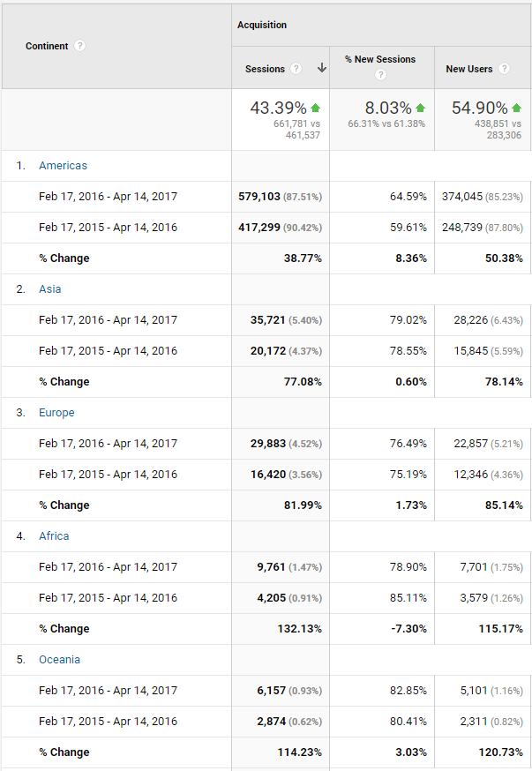Image resolution: width=532 pixels, height=771 pixels.
Task: Click the green up arrow beside 43.39%
Action: pyautogui.click(x=316, y=108)
